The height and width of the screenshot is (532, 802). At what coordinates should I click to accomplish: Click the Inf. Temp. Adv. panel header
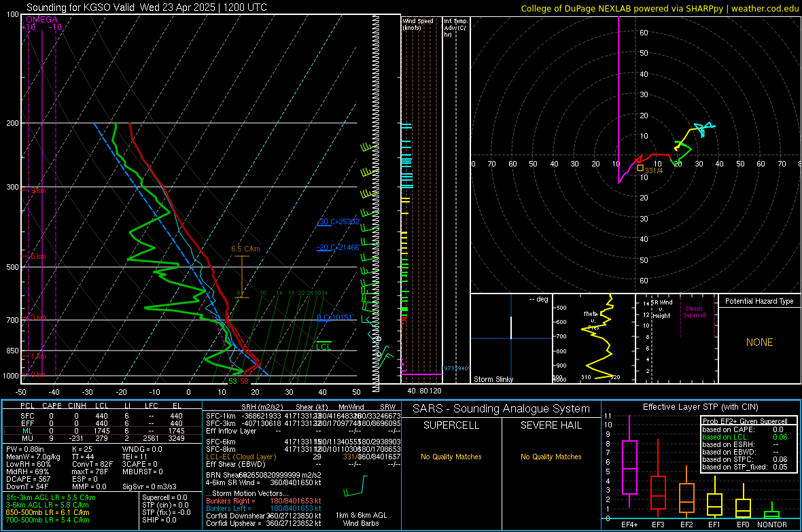[455, 28]
